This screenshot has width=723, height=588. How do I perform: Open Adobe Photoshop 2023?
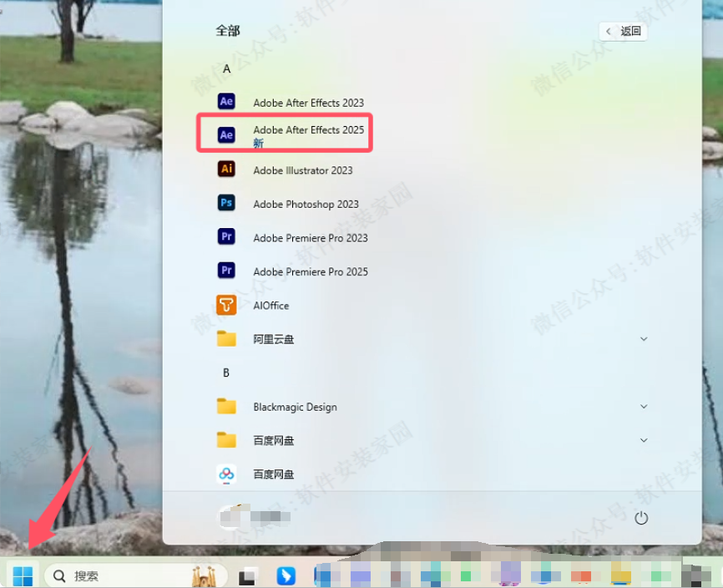point(305,204)
